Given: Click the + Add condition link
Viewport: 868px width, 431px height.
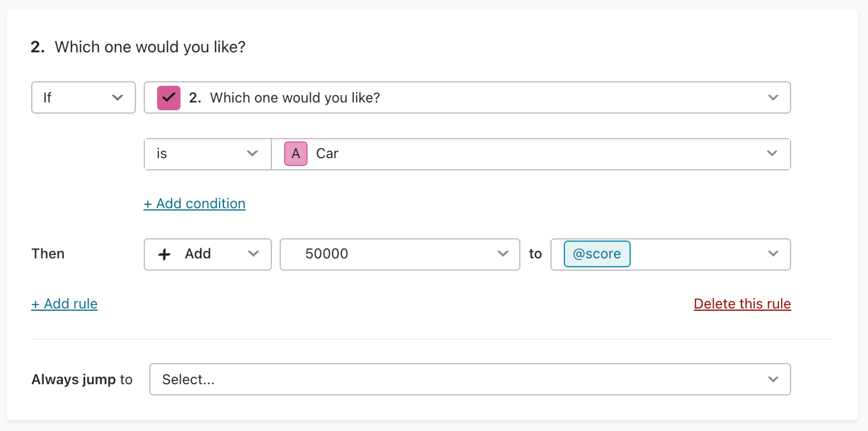Looking at the screenshot, I should pyautogui.click(x=194, y=204).
